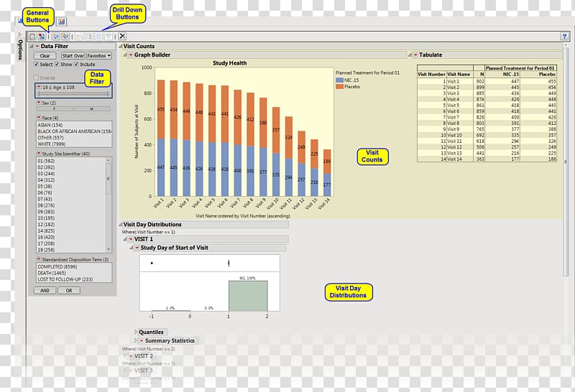Click the Clear button in Data Filter
Screen dimensions: 575x392
[x=45, y=56]
